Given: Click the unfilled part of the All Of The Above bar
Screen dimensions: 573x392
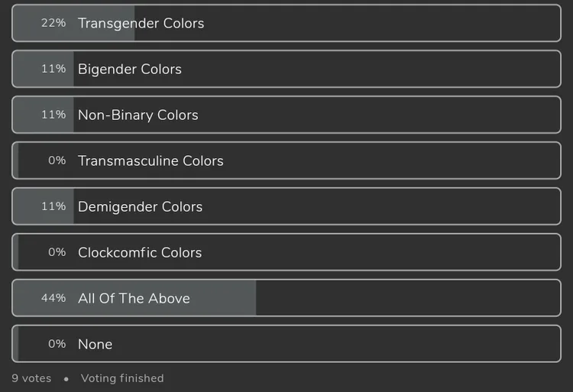Looking at the screenshot, I should coord(405,298).
